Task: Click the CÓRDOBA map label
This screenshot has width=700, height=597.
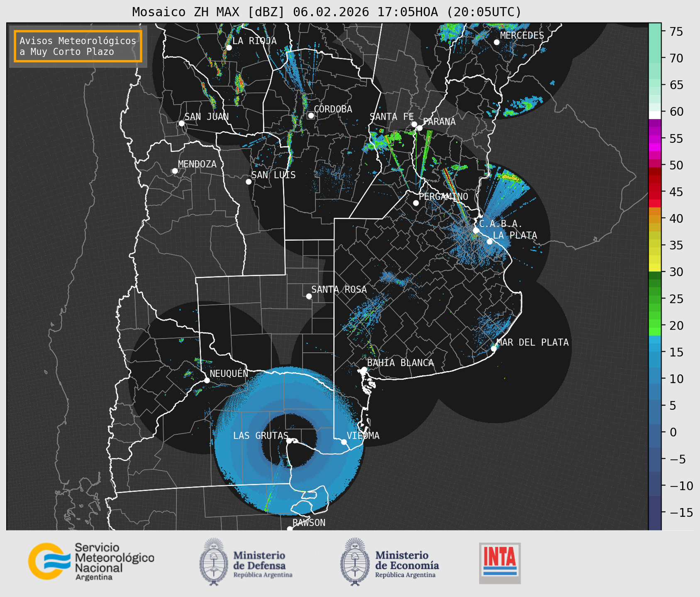Action: pos(333,109)
